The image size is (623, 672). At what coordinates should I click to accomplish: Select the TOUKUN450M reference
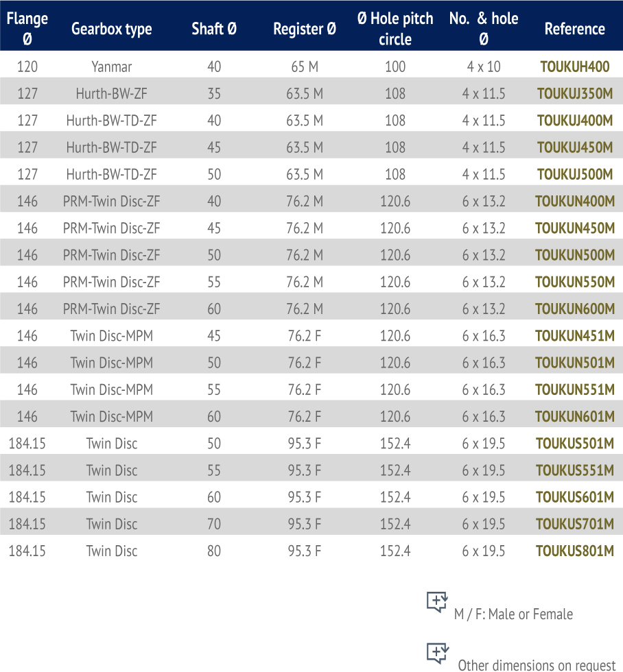pyautogui.click(x=574, y=228)
